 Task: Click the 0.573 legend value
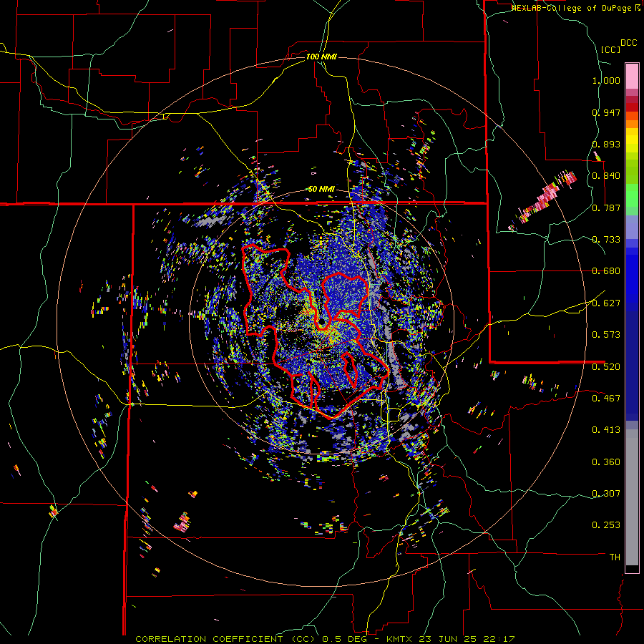click(606, 335)
